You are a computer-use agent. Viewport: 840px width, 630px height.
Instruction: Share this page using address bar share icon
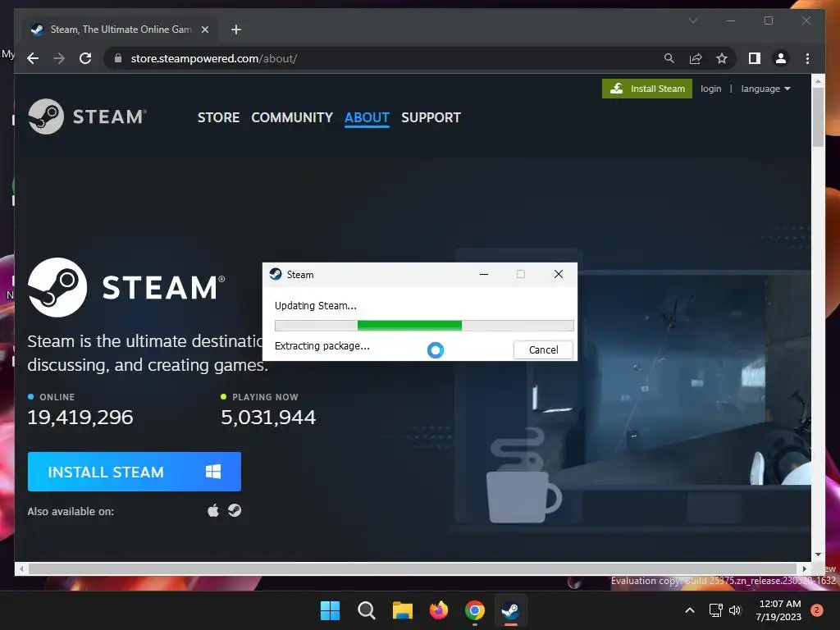696,58
